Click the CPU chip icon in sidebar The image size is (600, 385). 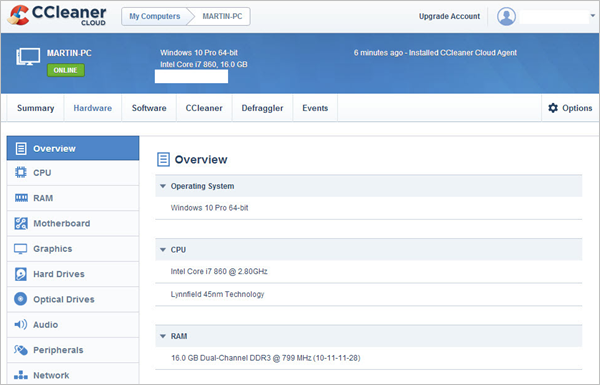coord(21,173)
